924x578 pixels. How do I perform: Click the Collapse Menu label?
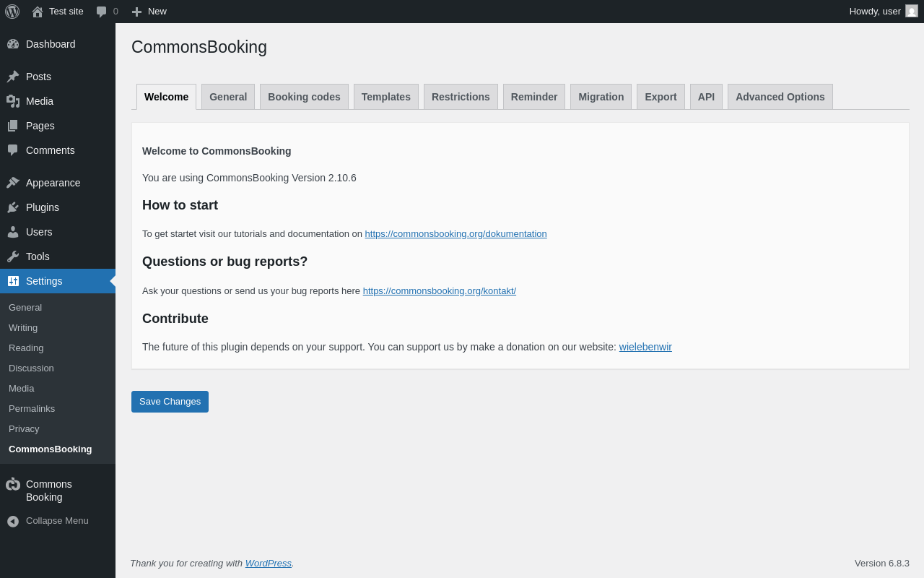(57, 521)
